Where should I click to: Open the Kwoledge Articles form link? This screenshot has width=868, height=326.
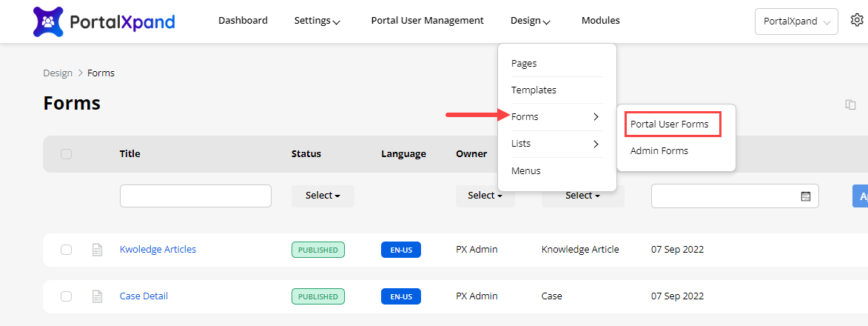click(158, 250)
